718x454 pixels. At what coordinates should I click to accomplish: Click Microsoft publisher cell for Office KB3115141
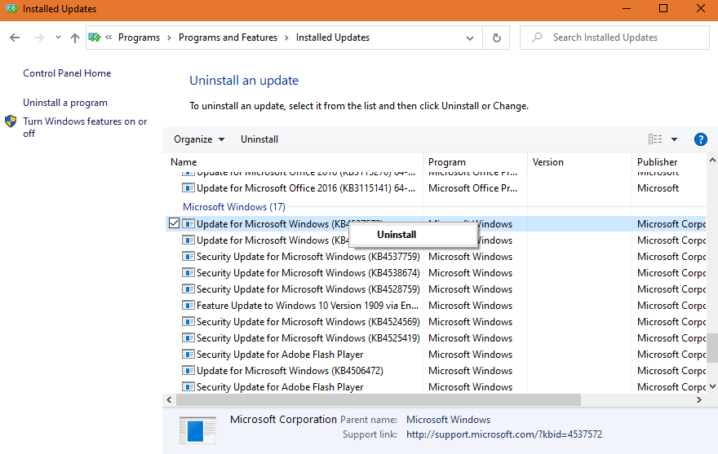click(658, 188)
